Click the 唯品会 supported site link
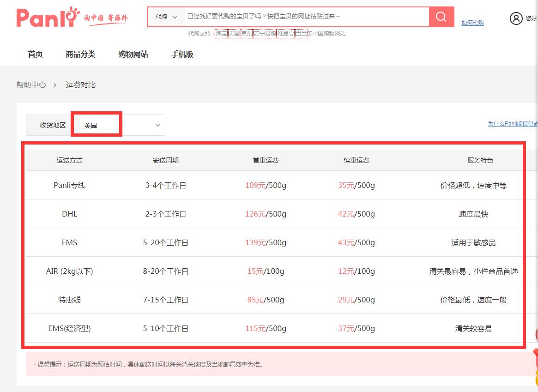Screen dimensions: 538x392 tap(284, 33)
